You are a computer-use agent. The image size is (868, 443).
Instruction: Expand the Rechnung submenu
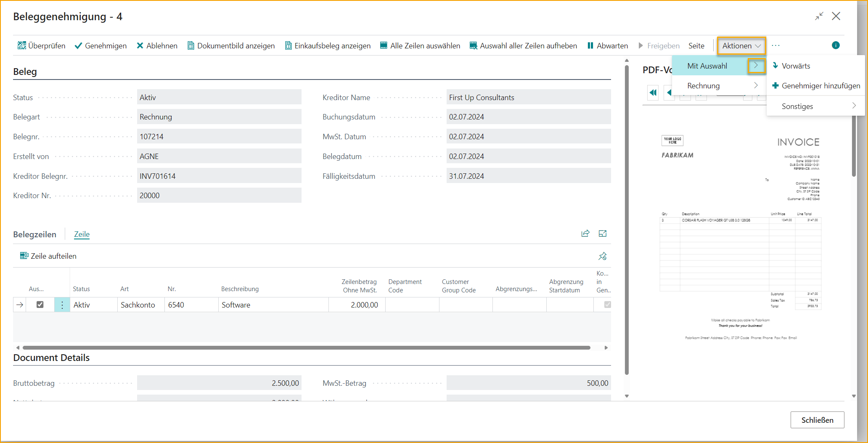(x=721, y=86)
